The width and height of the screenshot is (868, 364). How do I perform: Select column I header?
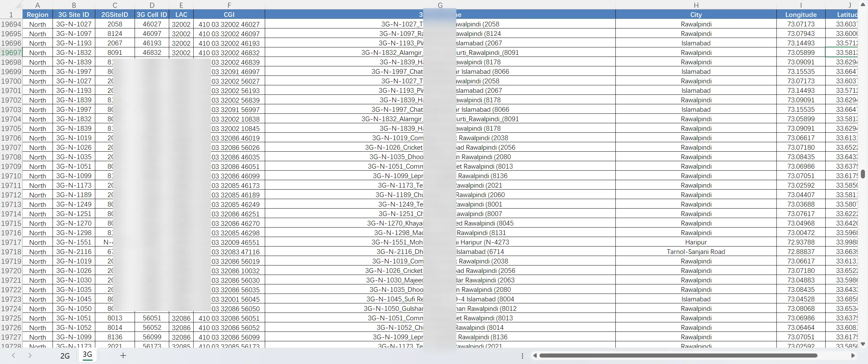[801, 5]
